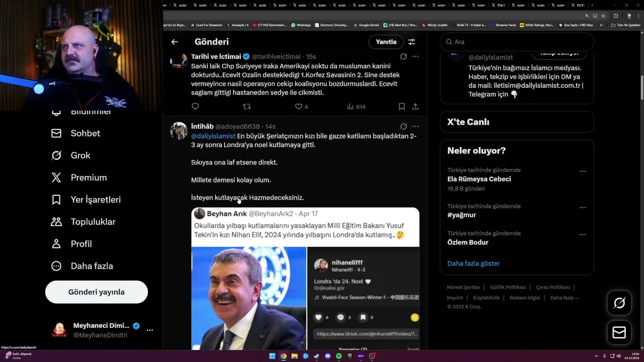
Task: Bookmark the Tarihi ve İctimai post
Action: [x=401, y=107]
